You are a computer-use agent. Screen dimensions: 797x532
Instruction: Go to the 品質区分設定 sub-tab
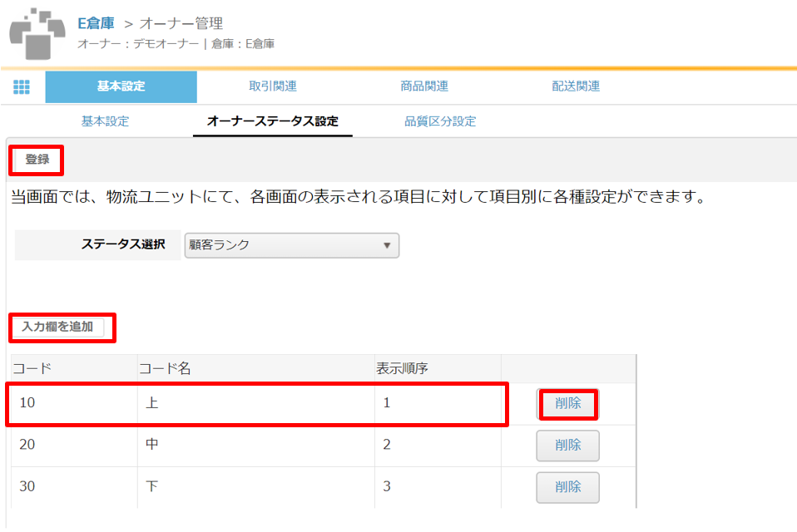tap(440, 121)
